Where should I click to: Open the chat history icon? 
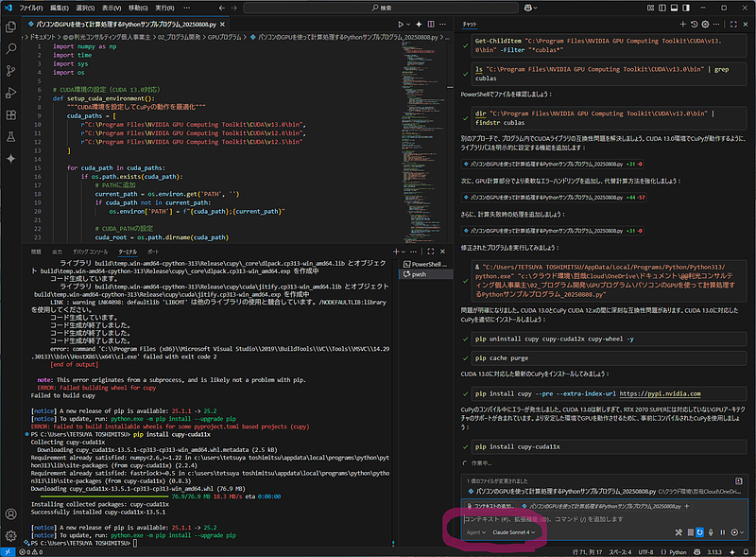[696, 25]
